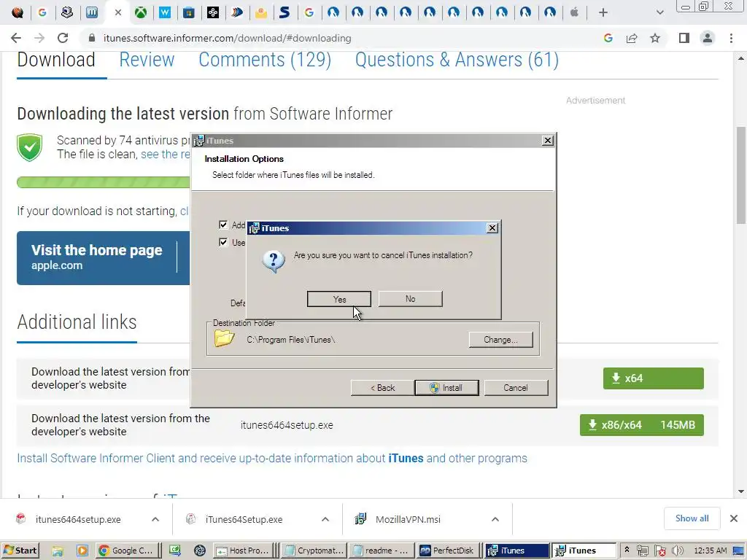Open a new browser tab with plus
747x560 pixels.
[x=603, y=12]
